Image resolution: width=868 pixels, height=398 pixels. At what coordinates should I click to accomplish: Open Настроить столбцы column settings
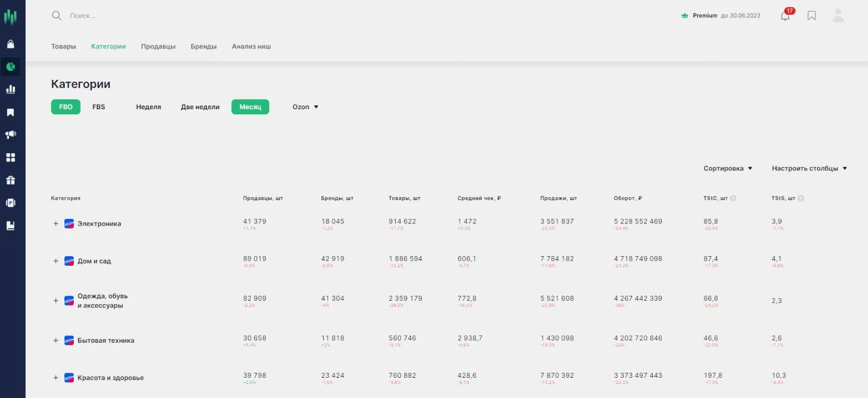(809, 168)
